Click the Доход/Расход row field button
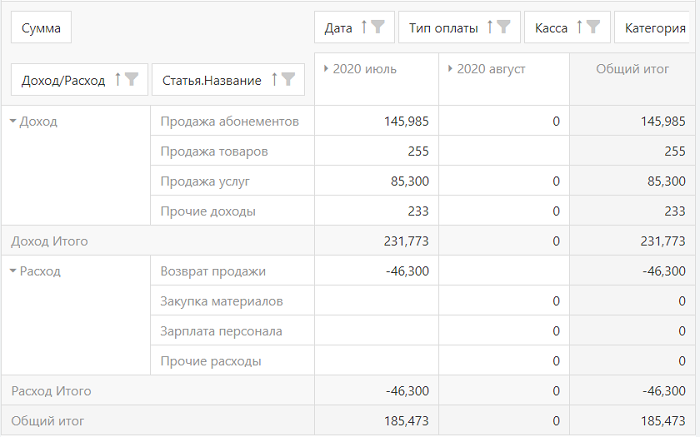The width and height of the screenshot is (700, 437). pyautogui.click(x=79, y=80)
